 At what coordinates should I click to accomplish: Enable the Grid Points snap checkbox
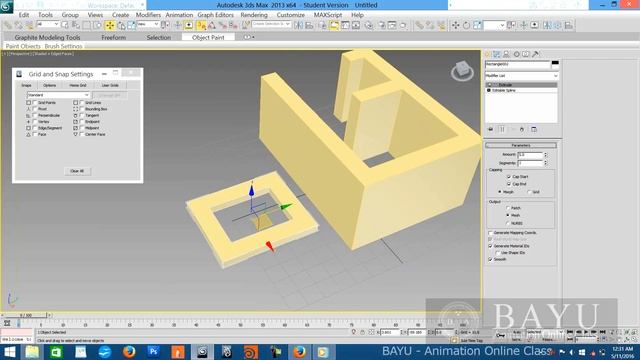(35, 103)
